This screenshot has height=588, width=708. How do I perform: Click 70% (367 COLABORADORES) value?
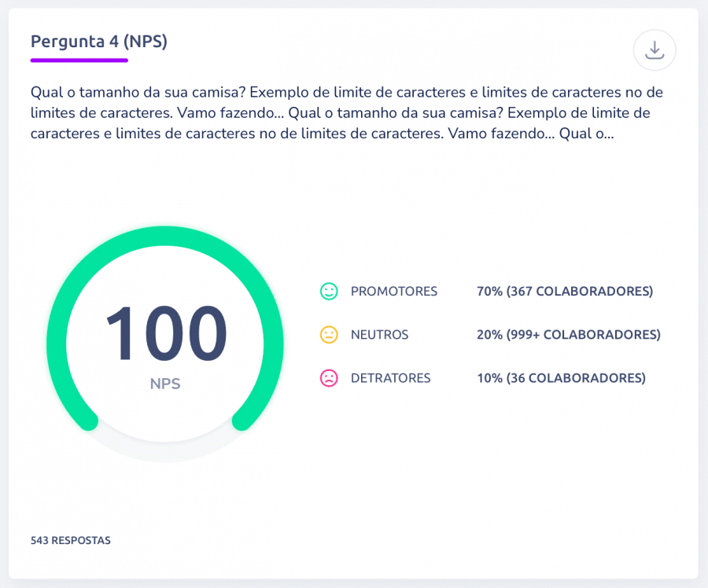pyautogui.click(x=565, y=291)
